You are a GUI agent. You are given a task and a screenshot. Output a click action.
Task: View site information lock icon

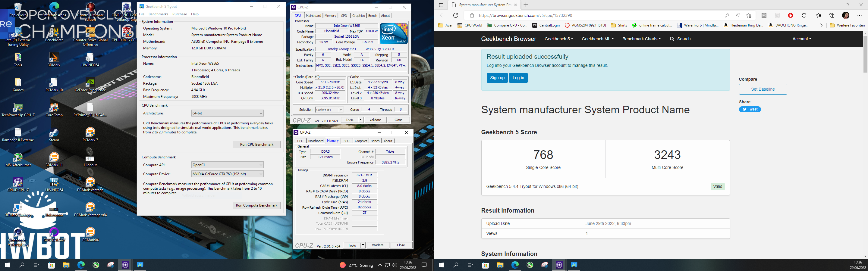472,15
